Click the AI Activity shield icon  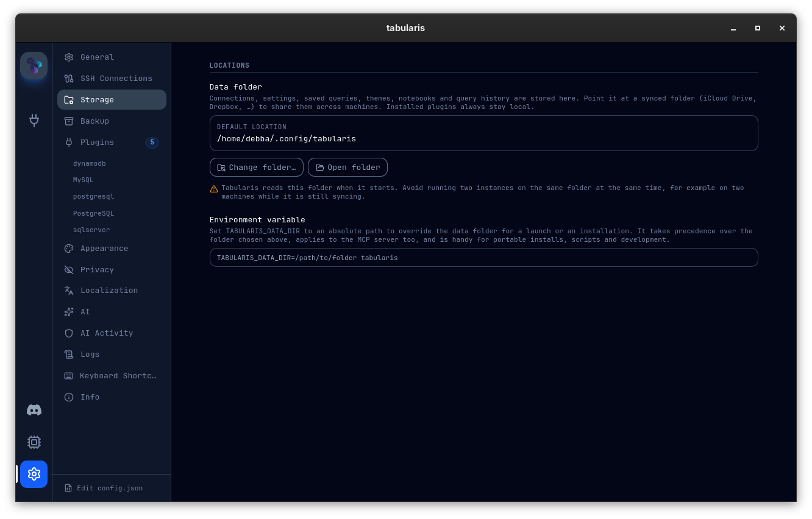(x=69, y=333)
